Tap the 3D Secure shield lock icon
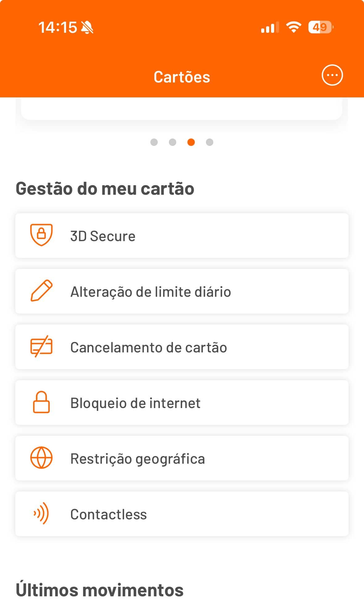Screen dimensions: 364x609 tap(41, 235)
